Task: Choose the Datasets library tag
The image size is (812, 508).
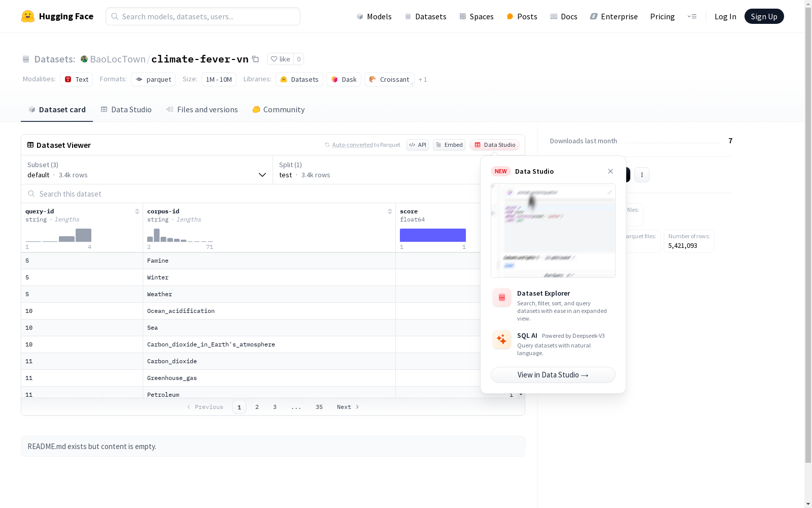Action: click(x=299, y=79)
